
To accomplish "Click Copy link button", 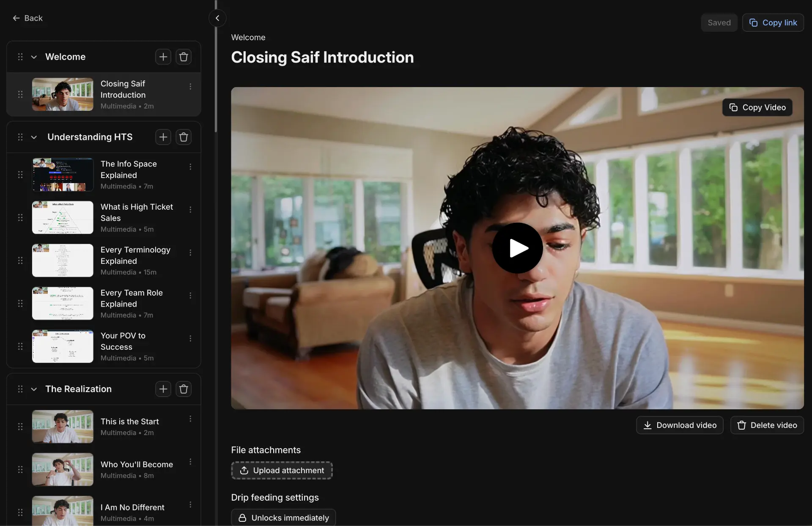I will click(773, 22).
